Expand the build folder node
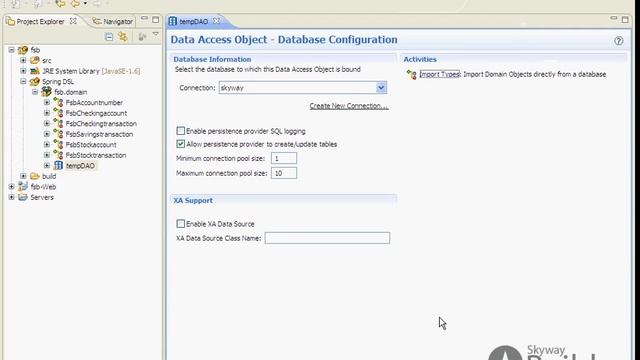This screenshot has width=640, height=360. point(23,176)
